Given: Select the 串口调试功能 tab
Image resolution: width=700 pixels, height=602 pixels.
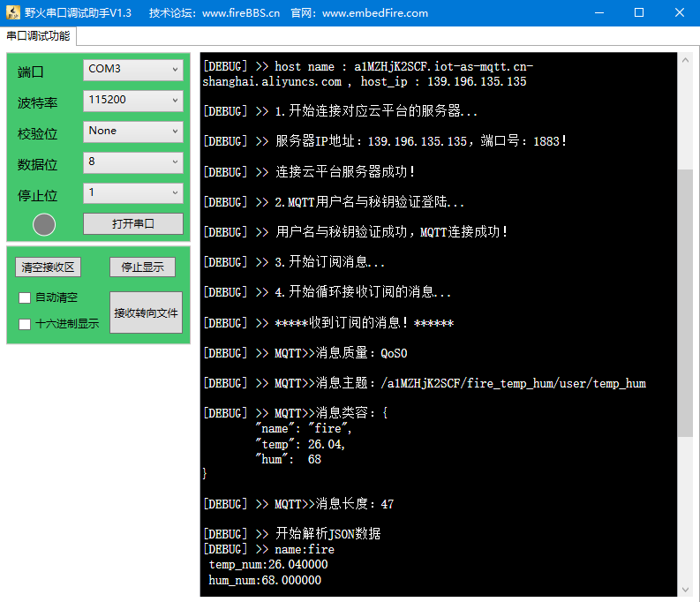Looking at the screenshot, I should tap(38, 35).
